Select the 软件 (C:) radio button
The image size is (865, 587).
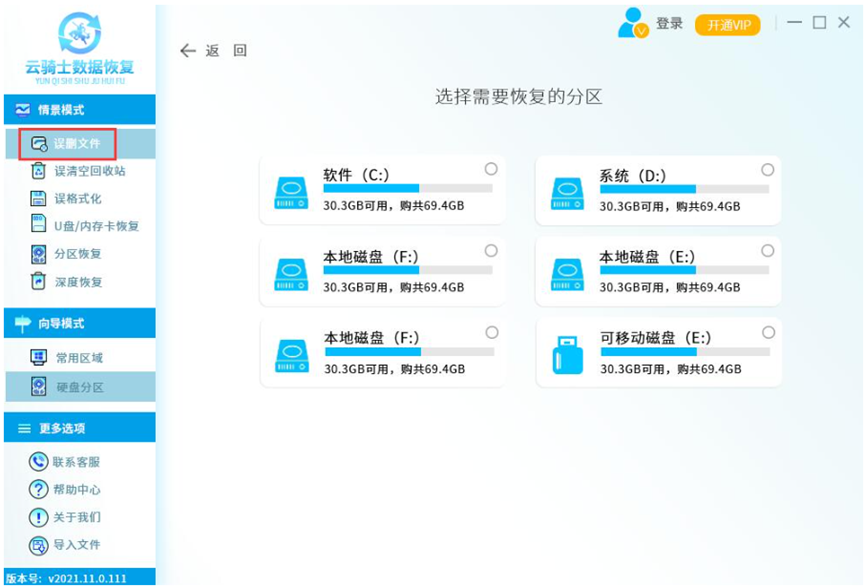(x=491, y=169)
